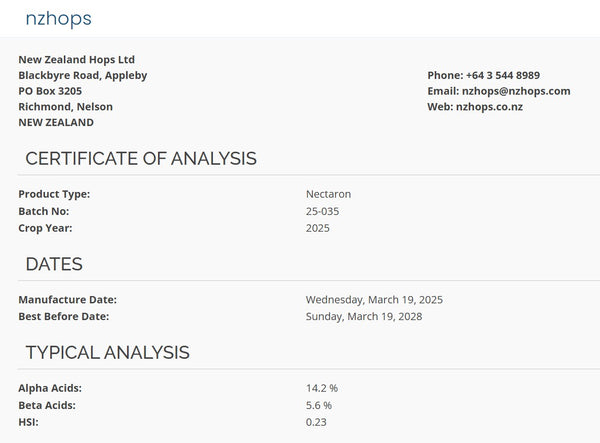Viewport: 600px width, 443px height.
Task: Click the manufacture date Wednesday, March 19, 2025
Action: point(374,300)
